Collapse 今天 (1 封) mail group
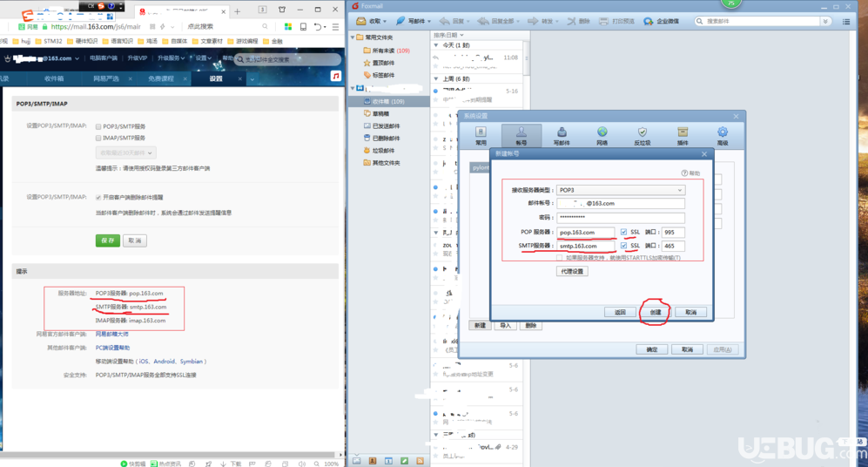Screen dimensions: 868x467 pyautogui.click(x=436, y=45)
